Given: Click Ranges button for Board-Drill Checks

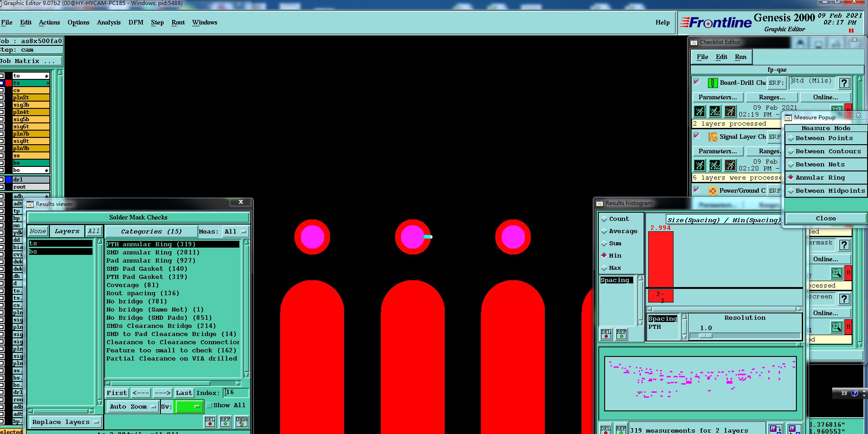Looking at the screenshot, I should coord(771,98).
